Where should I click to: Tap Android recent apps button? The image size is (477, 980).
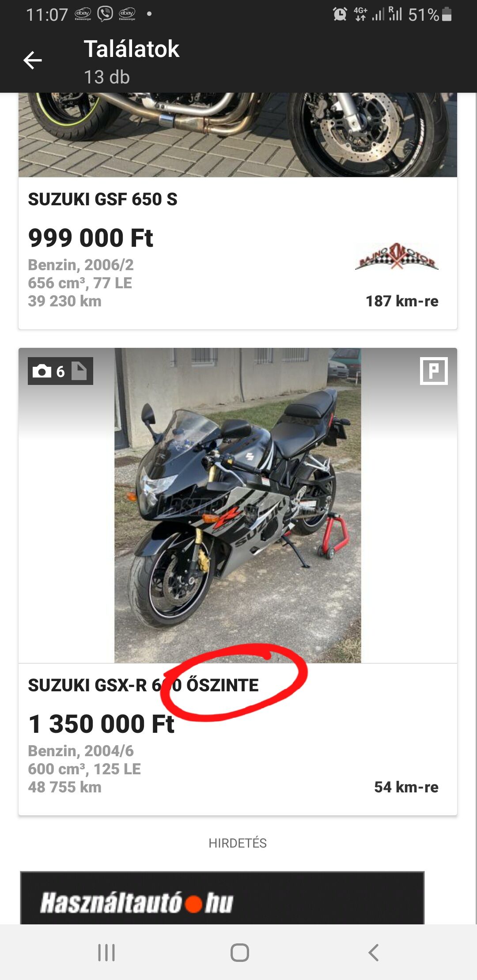pos(106,952)
